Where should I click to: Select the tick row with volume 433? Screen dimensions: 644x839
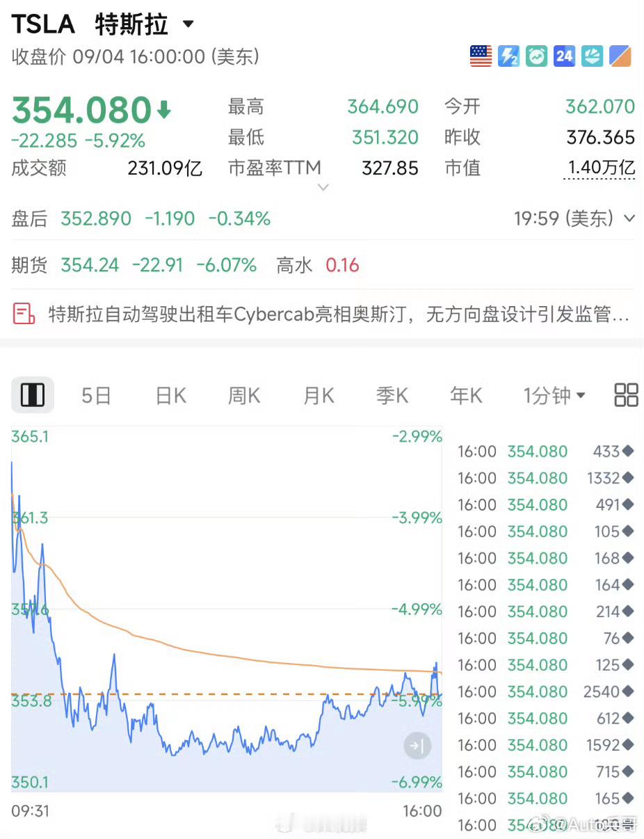point(545,452)
